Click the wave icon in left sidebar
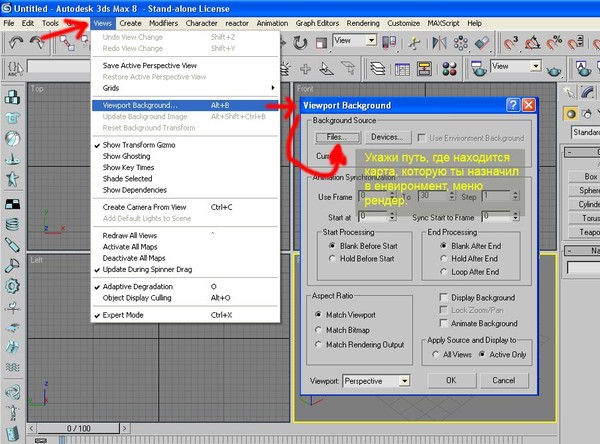Image resolution: width=600 pixels, height=444 pixels. 12,367
